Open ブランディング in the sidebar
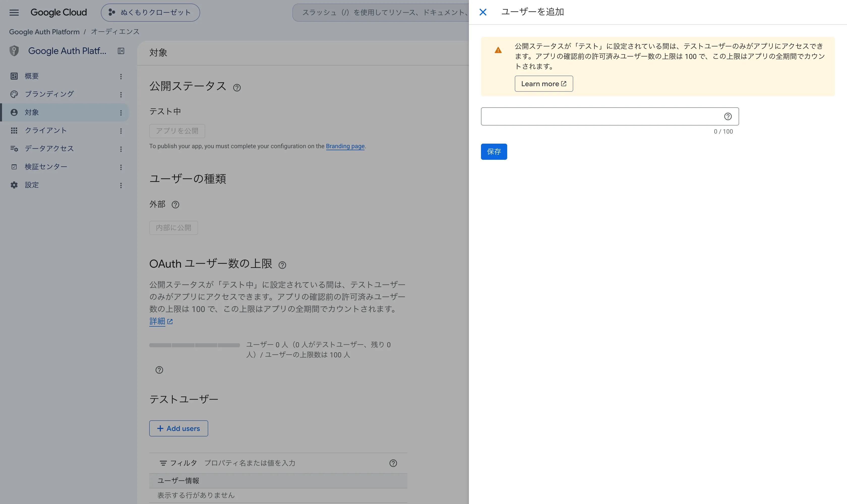Image resolution: width=847 pixels, height=504 pixels. pyautogui.click(x=65, y=94)
